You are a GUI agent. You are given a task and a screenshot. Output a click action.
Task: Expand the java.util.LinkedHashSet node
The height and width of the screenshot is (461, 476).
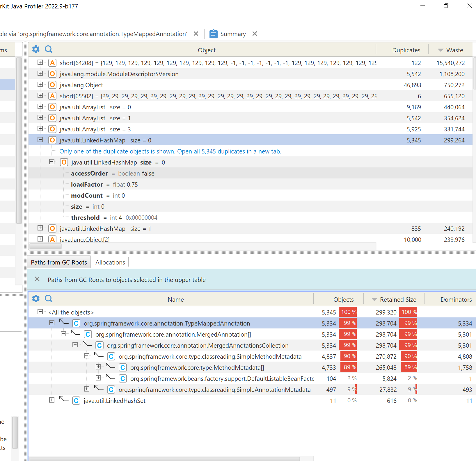coord(52,400)
